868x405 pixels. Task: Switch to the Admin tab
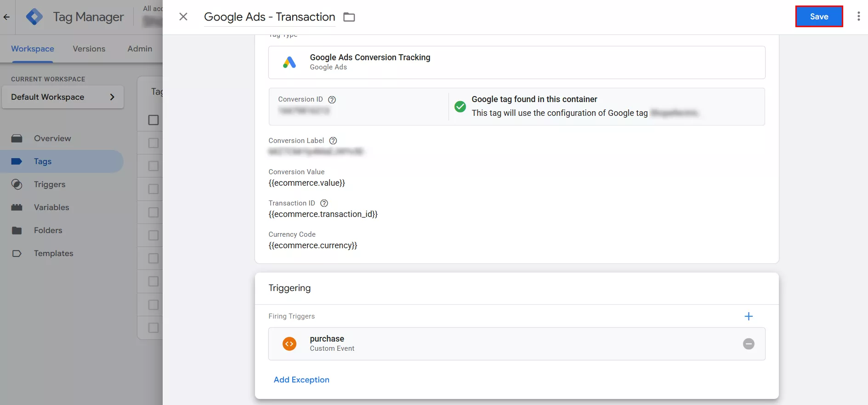tap(140, 49)
